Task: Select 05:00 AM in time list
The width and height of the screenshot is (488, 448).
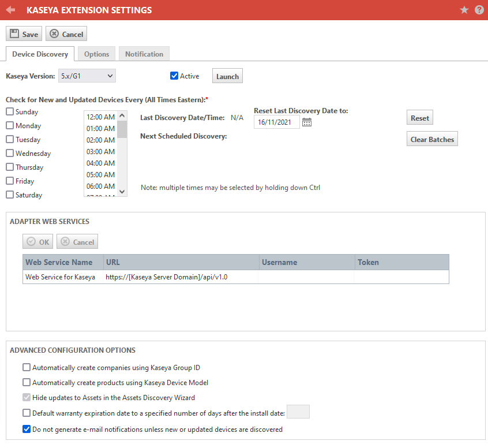Action: (100, 174)
